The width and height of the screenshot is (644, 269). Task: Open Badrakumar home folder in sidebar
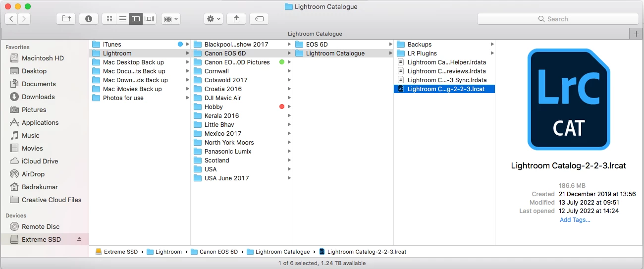click(40, 187)
